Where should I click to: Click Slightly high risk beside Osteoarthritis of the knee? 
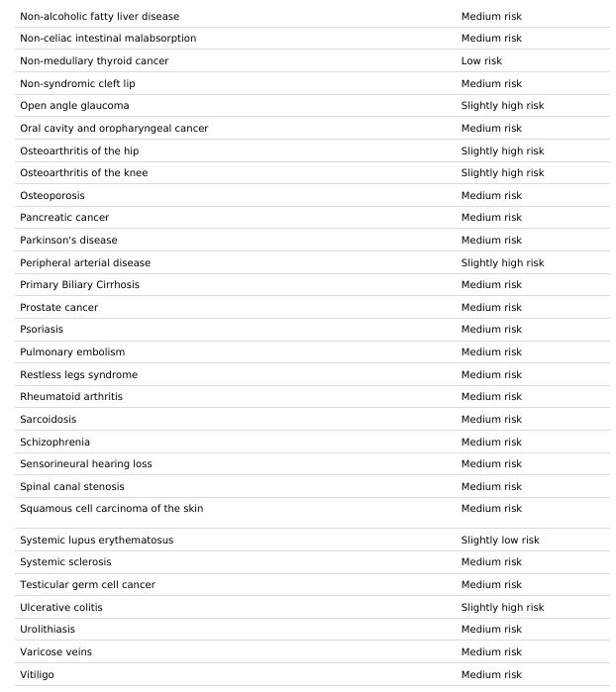coord(502,173)
